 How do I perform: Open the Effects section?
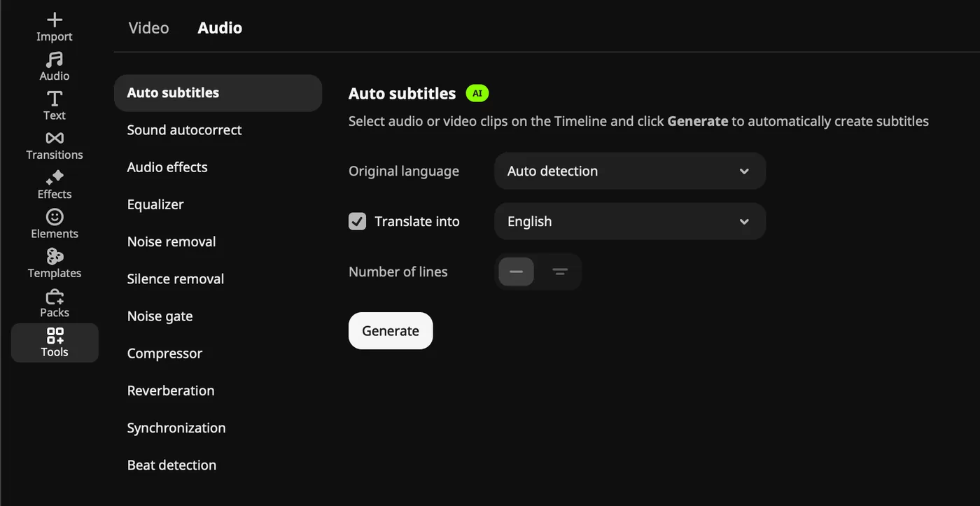pos(55,185)
